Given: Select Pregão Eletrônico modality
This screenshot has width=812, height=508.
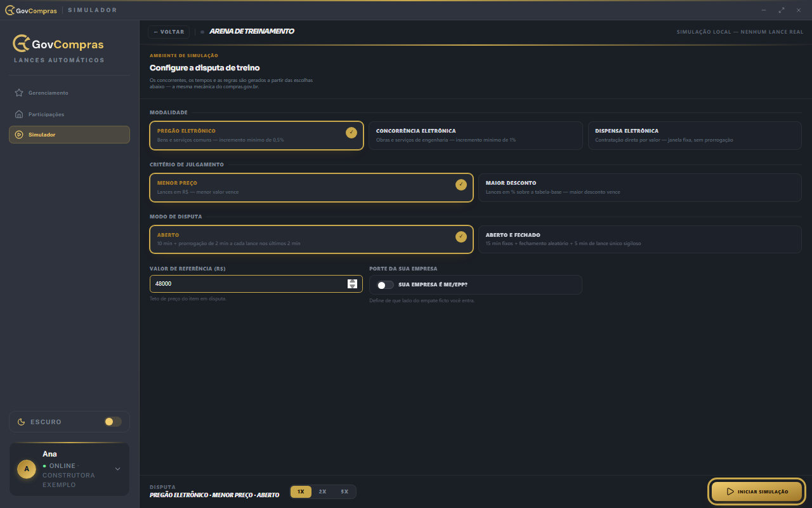Looking at the screenshot, I should (x=256, y=135).
